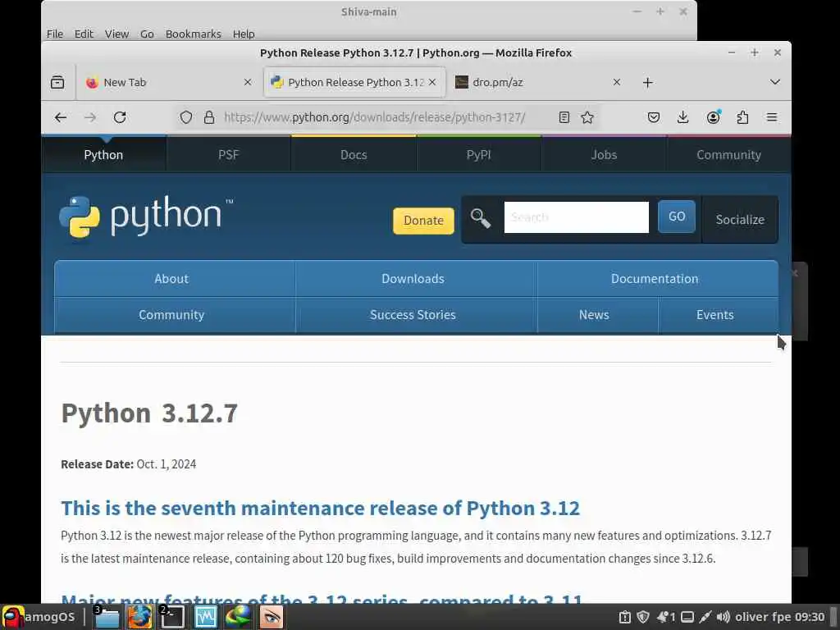Click the site security padlock icon
The width and height of the screenshot is (840, 630).
(x=209, y=117)
